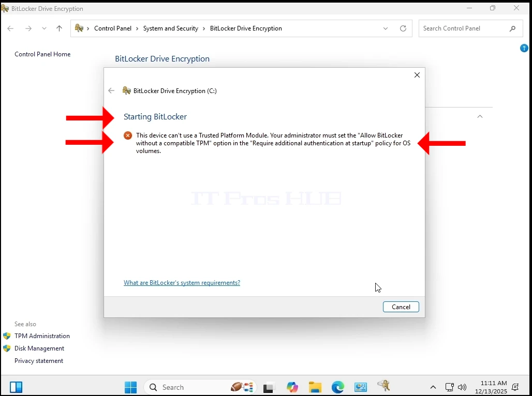Go up one level with the up arrow
The height and width of the screenshot is (396, 532).
click(60, 28)
